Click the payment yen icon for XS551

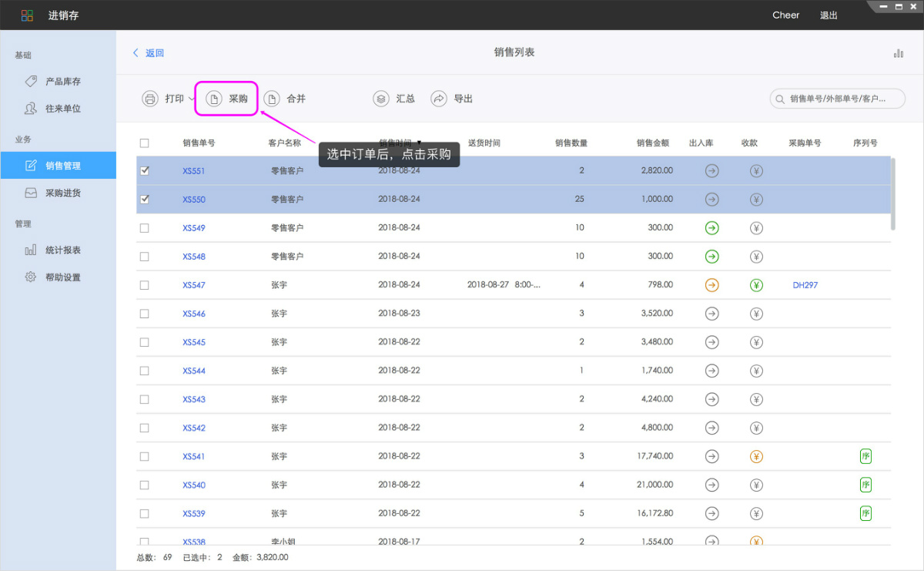coord(756,170)
